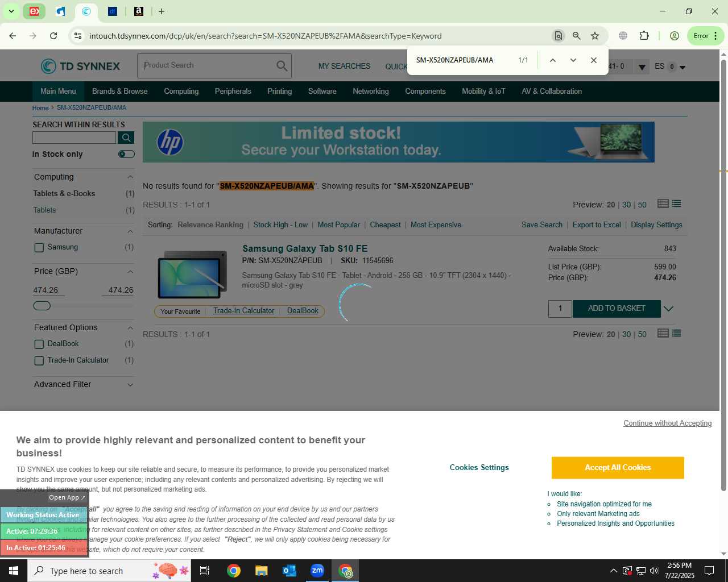Open AV & Collaboration menu
The width and height of the screenshot is (728, 582).
552,91
